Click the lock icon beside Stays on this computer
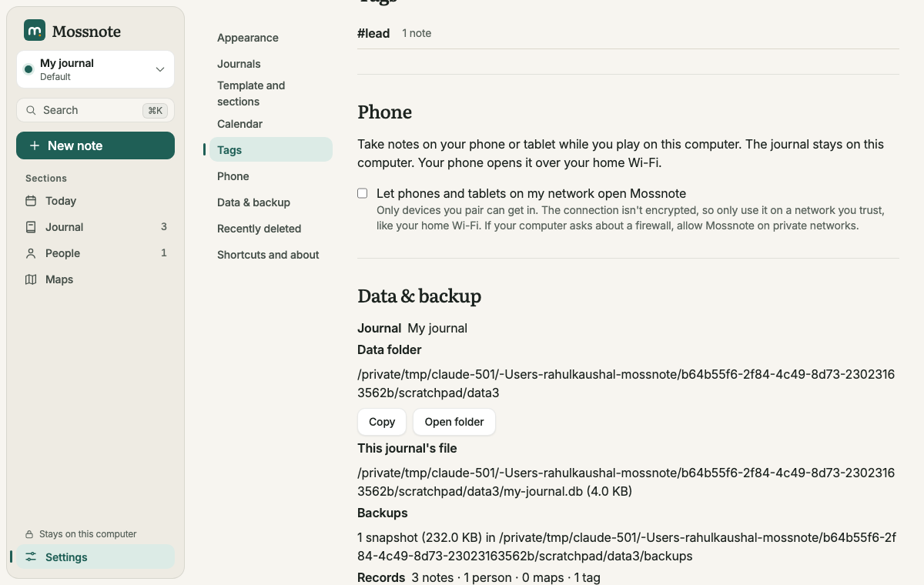Image resolution: width=924 pixels, height=585 pixels. pyautogui.click(x=29, y=534)
